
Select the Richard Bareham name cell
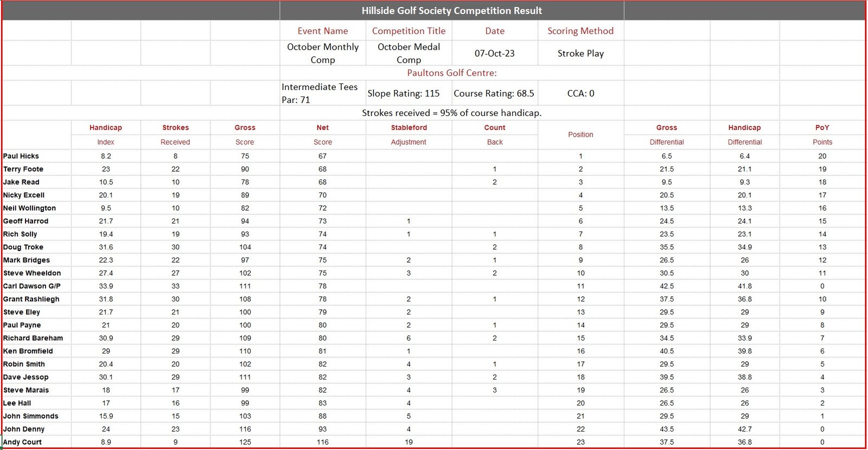pyautogui.click(x=33, y=338)
